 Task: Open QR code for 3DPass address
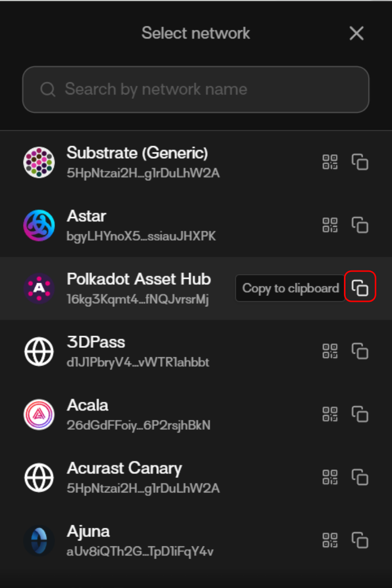point(330,351)
